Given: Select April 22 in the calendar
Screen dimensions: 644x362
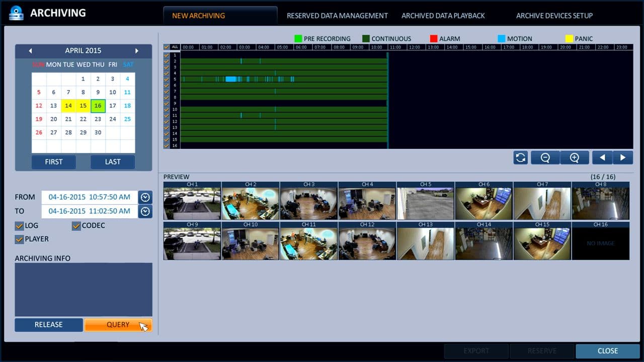Looking at the screenshot, I should [83, 120].
